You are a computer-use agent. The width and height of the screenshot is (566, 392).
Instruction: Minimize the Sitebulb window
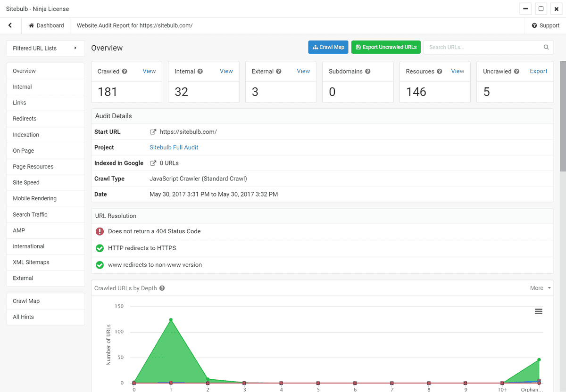tap(525, 8)
